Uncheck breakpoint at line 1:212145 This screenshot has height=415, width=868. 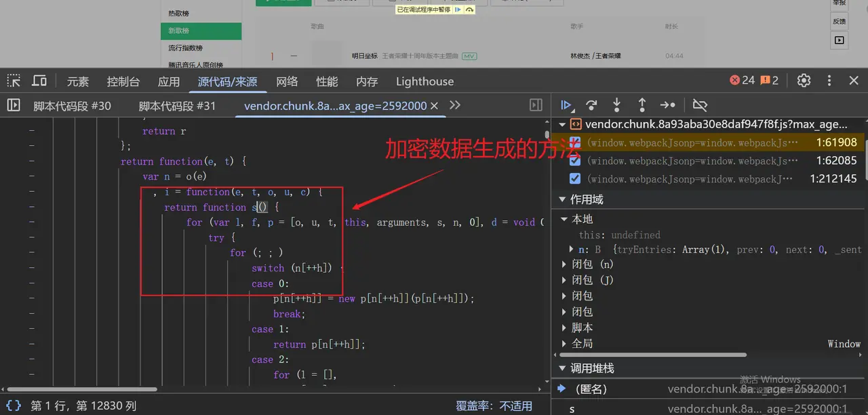click(575, 179)
